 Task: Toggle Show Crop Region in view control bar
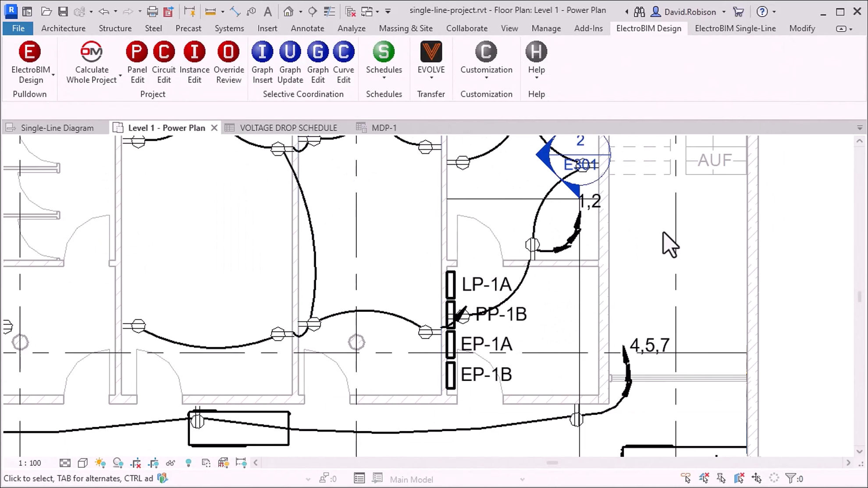coord(153,463)
